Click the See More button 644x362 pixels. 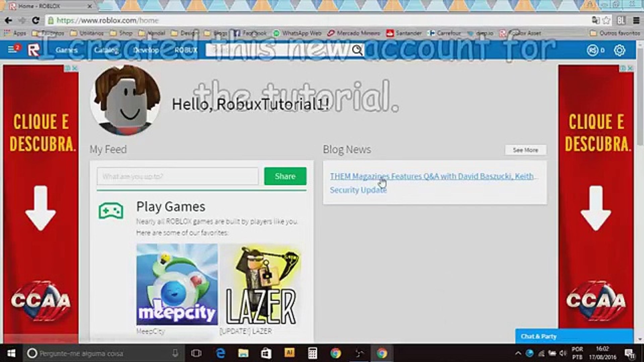pyautogui.click(x=525, y=150)
